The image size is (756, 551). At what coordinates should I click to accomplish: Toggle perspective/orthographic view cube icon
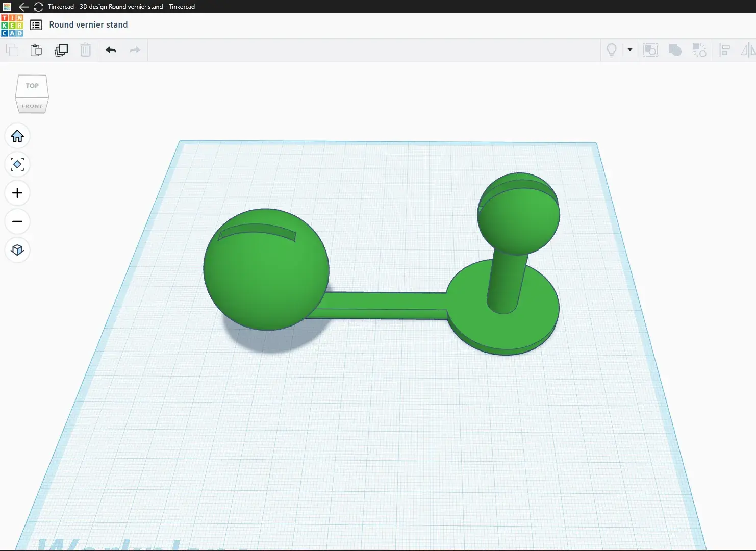point(17,250)
